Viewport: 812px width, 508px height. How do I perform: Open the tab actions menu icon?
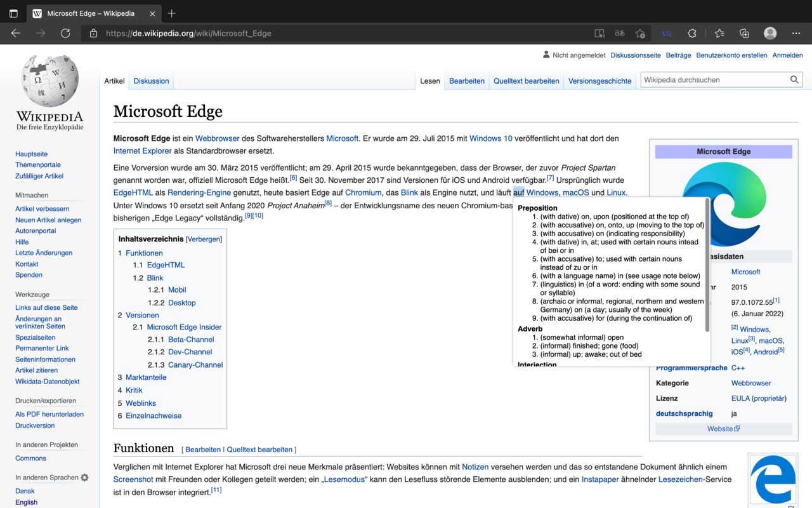coord(13,13)
